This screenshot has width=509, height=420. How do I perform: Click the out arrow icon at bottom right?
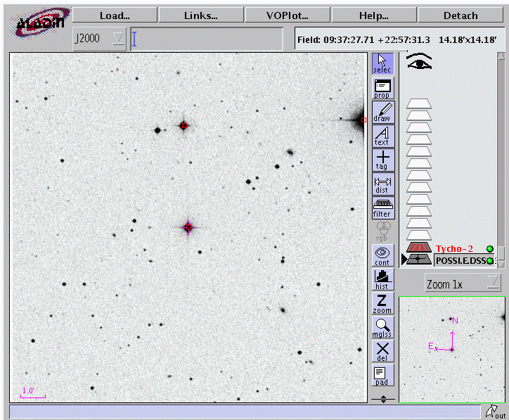[496, 412]
